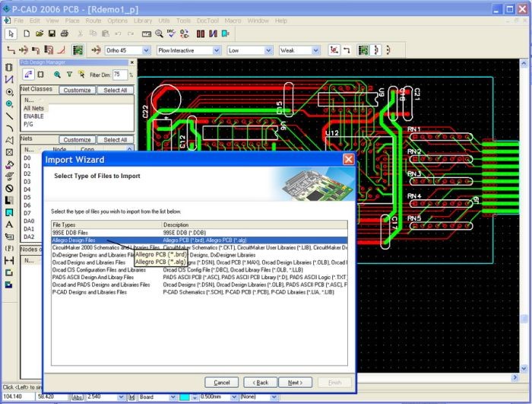Screen dimensions: 532x404
Task: Select 'Orcad CIS Configuration Files and Libraries' row
Action: pos(199,270)
